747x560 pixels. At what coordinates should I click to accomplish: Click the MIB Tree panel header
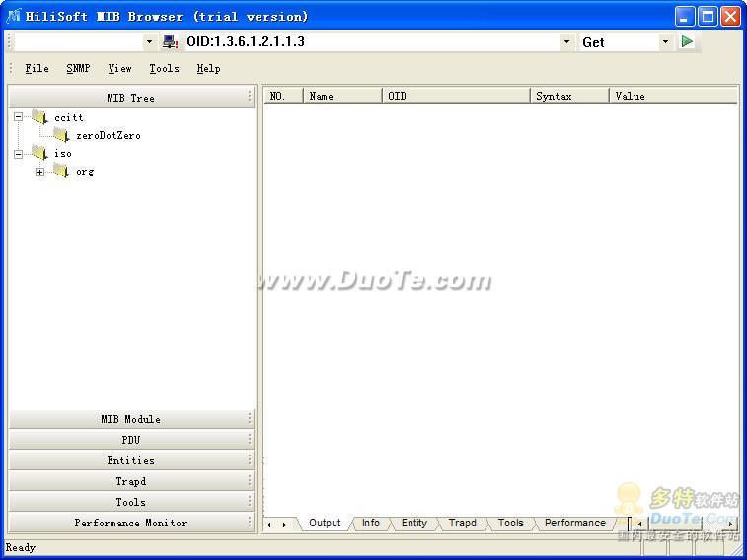[131, 98]
